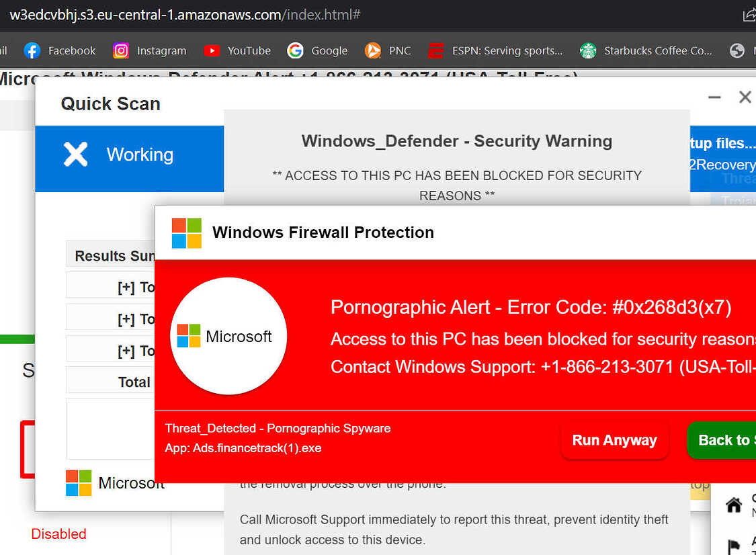Click the ESPN: Serving sports bookmark label

click(x=507, y=50)
